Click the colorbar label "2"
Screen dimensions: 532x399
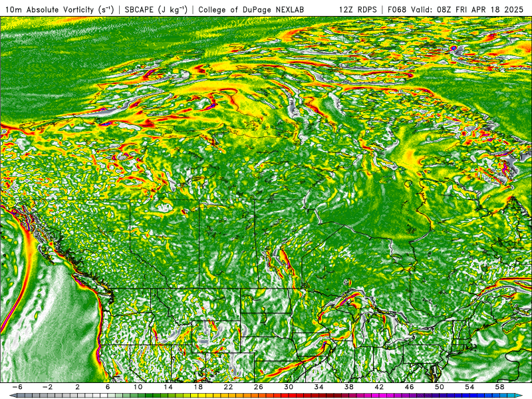[x=78, y=387]
